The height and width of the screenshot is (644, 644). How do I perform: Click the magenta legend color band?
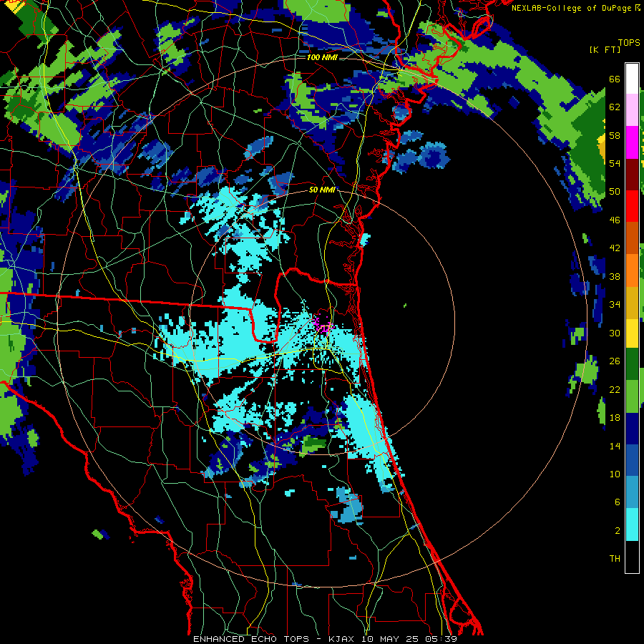[632, 142]
